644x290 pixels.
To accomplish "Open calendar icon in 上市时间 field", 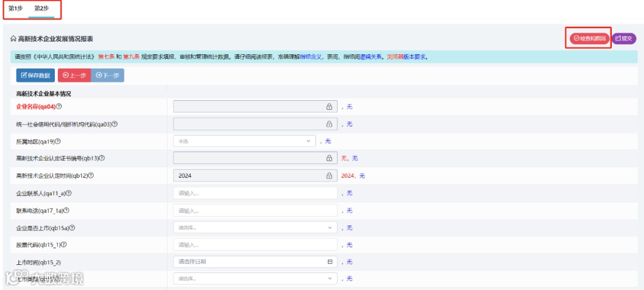I will pyautogui.click(x=329, y=262).
